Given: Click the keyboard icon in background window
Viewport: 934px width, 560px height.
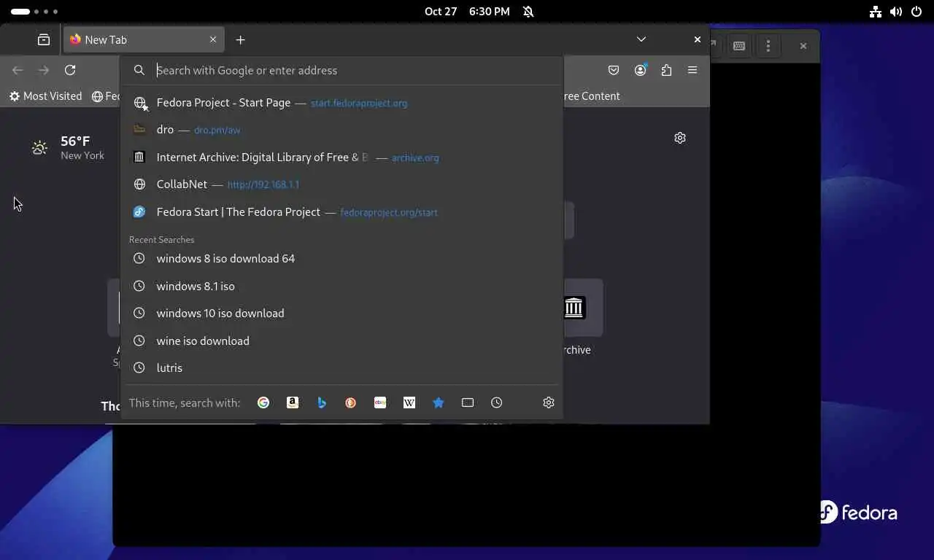Looking at the screenshot, I should click(x=739, y=46).
